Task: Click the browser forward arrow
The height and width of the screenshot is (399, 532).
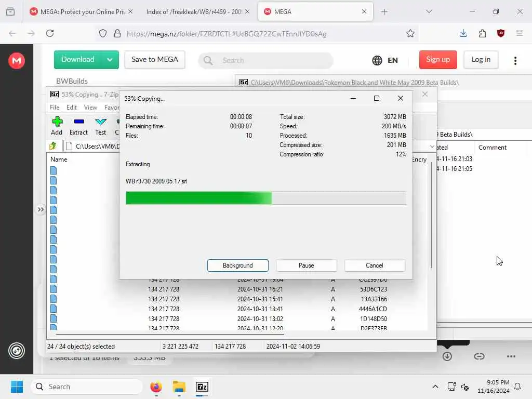Action: click(31, 33)
